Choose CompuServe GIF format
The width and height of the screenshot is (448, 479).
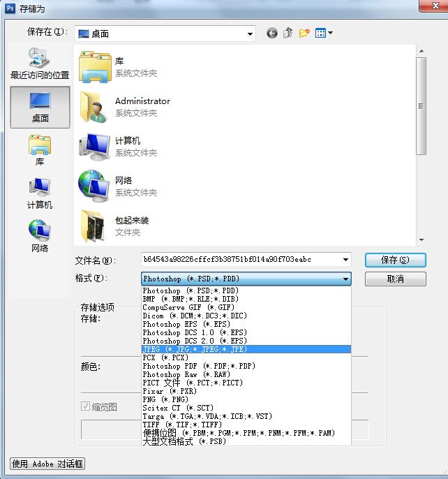[x=246, y=307]
